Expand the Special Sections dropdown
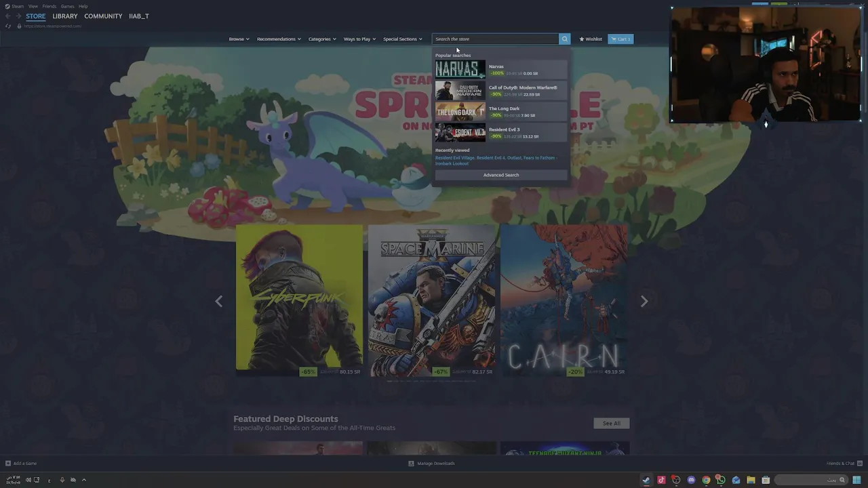Screen dimensions: 868x488 point(403,39)
